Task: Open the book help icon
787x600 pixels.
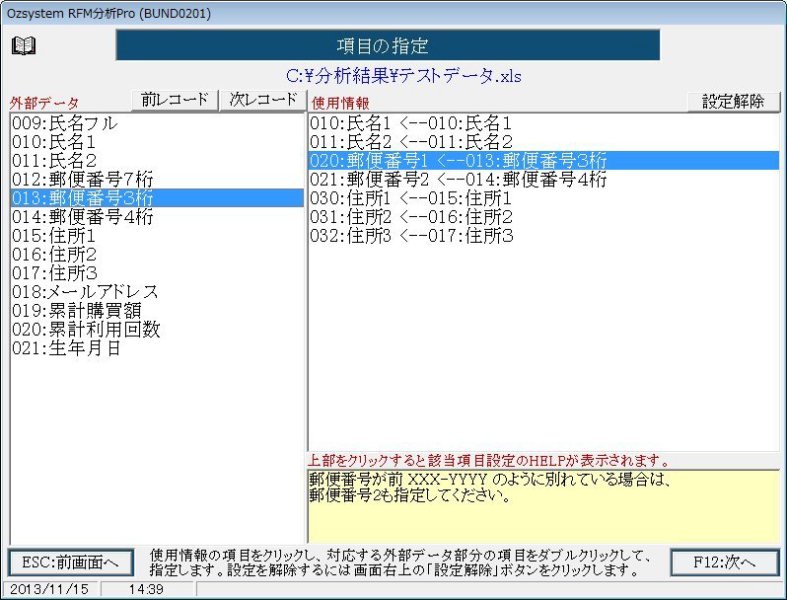Action: (24, 46)
